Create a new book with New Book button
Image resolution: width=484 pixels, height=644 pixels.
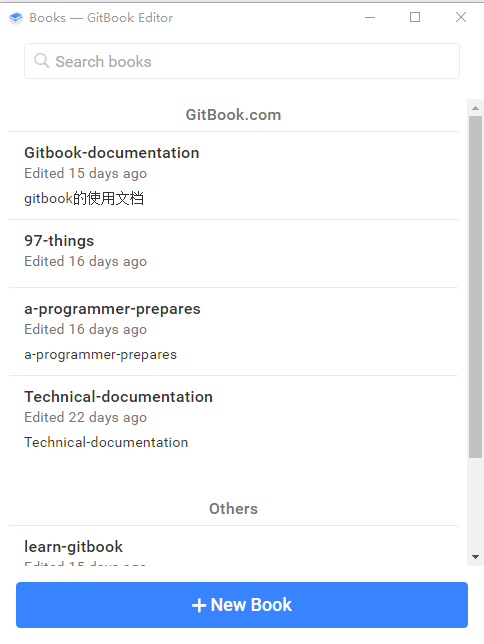(242, 605)
